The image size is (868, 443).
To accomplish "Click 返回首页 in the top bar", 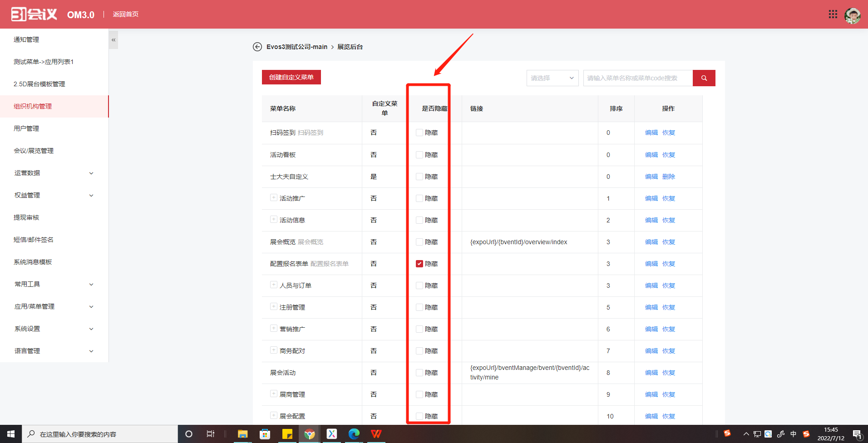I will (125, 14).
